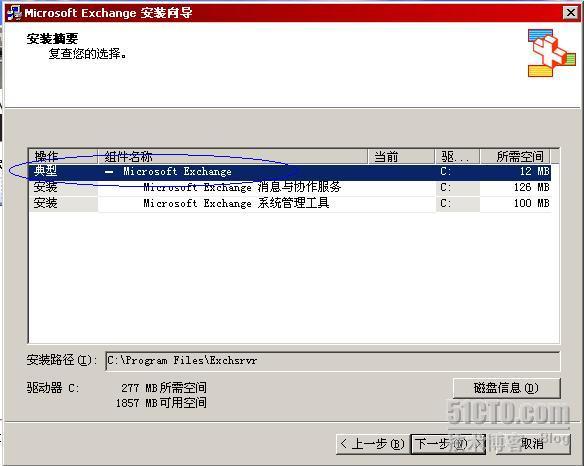Open the 安装 action for 系统管理工具 row

coord(63,203)
